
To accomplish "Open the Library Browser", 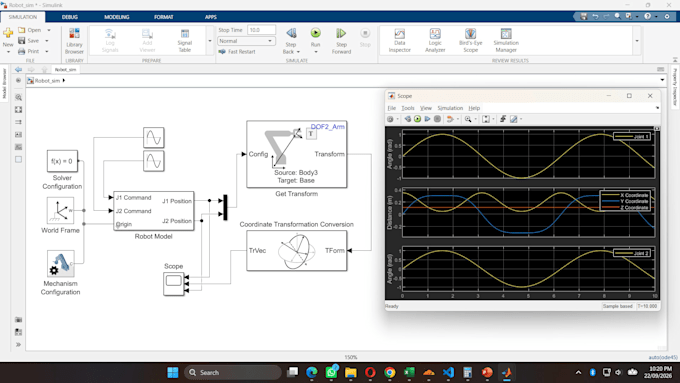I will (x=74, y=41).
